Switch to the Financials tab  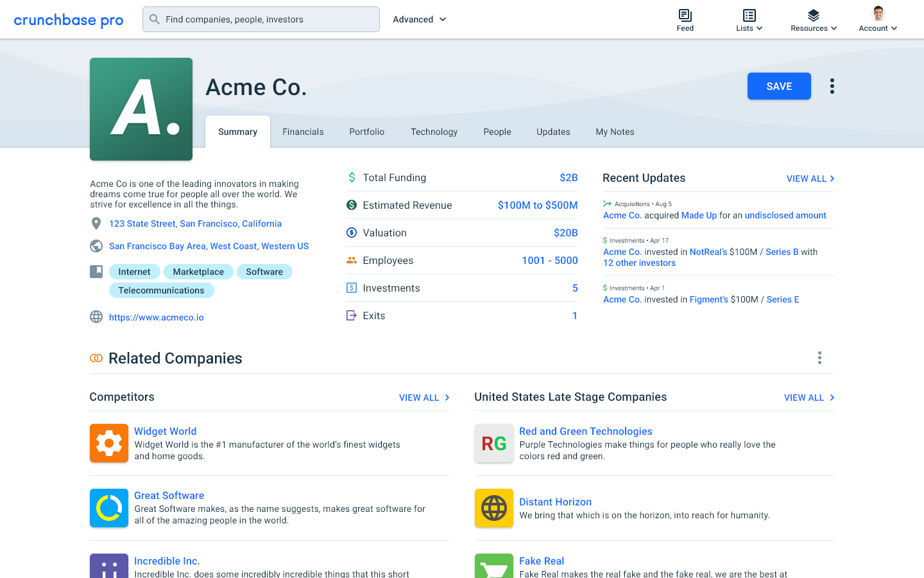click(x=303, y=131)
